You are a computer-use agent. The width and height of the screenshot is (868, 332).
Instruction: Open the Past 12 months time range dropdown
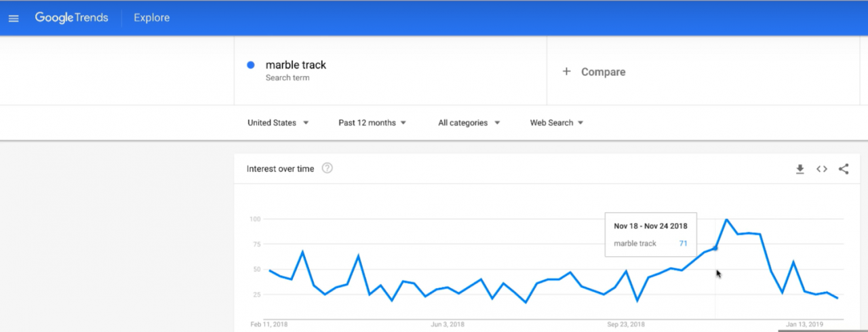[372, 123]
